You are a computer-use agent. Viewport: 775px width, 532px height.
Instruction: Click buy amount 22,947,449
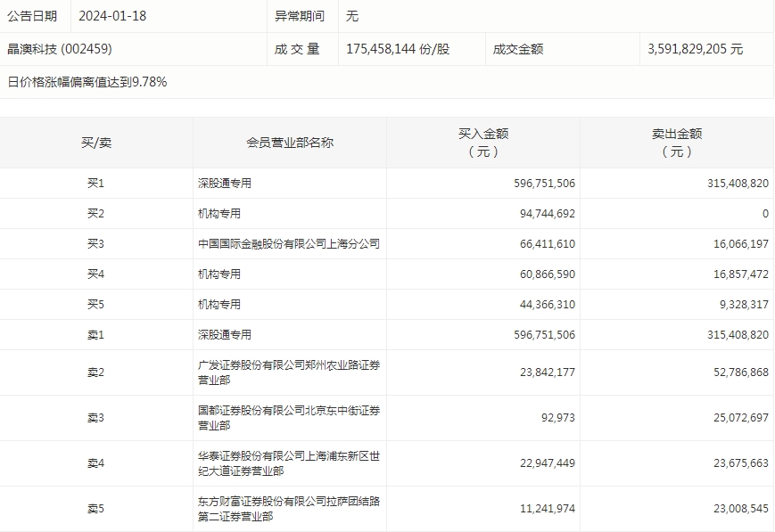(548, 463)
